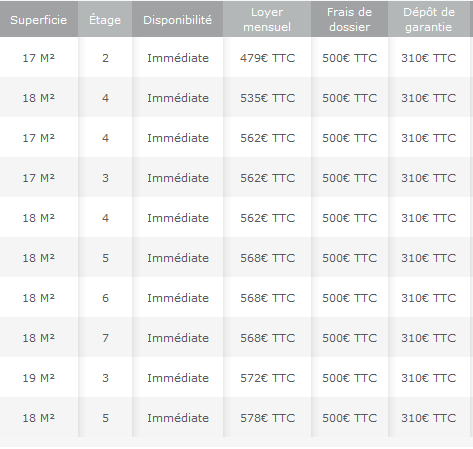Click floor 2 in the Étage column
Viewport: 473px width, 449px height.
point(105,58)
